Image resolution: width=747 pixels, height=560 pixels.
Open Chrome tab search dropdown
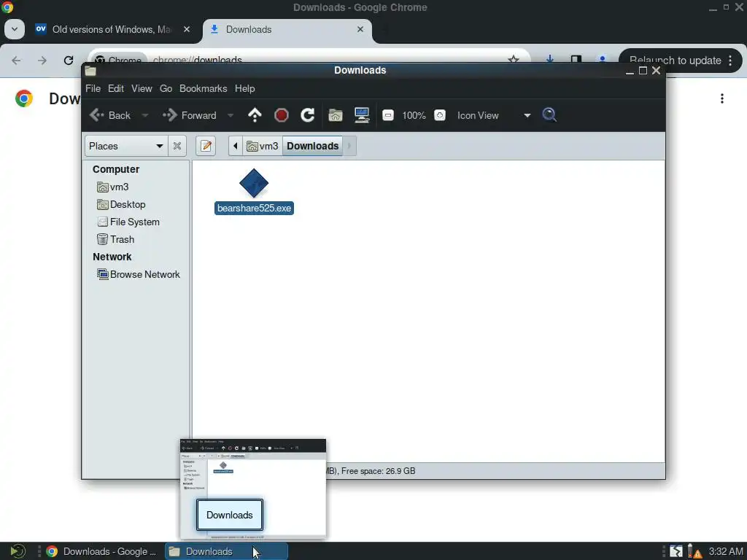tap(15, 29)
